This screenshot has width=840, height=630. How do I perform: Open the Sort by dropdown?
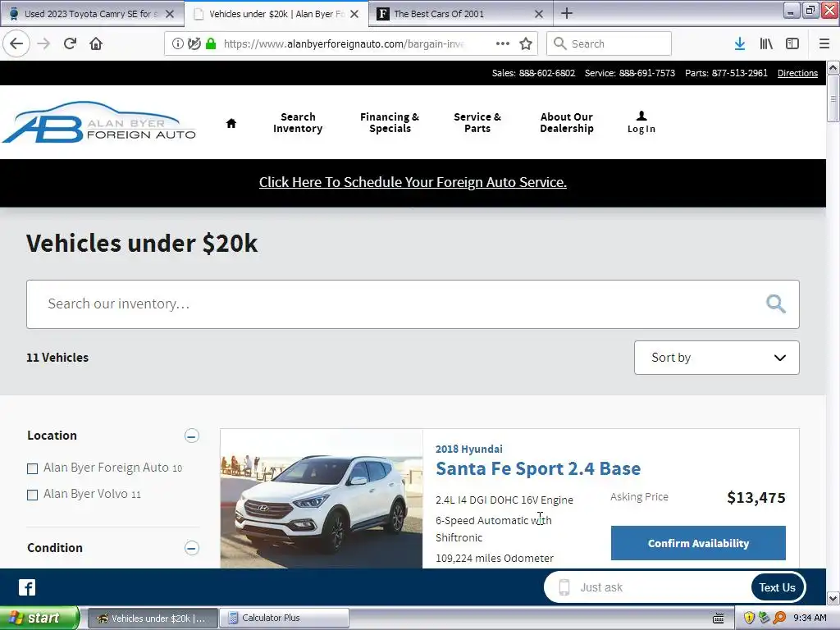click(x=716, y=358)
